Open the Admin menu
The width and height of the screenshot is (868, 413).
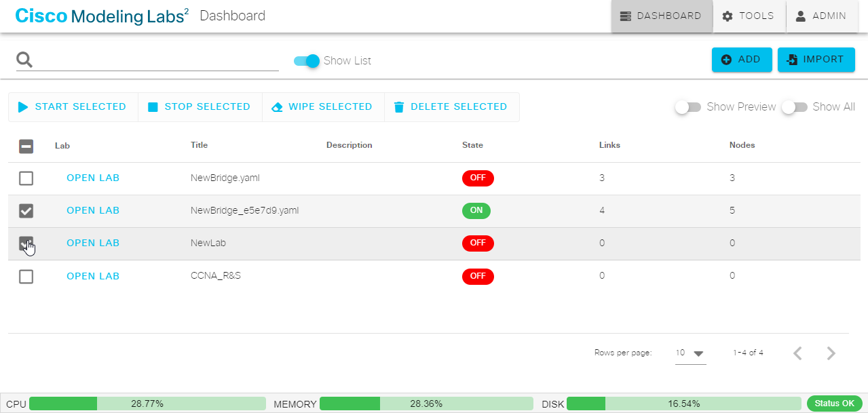pos(821,16)
